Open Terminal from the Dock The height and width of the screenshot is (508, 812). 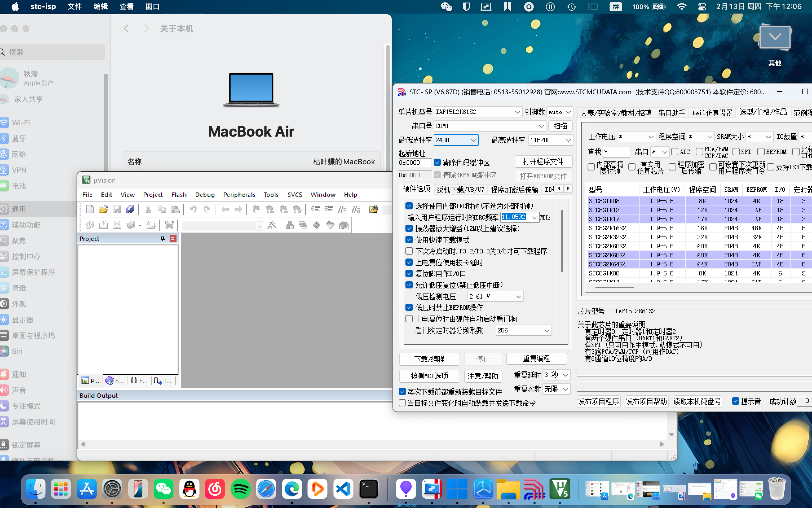click(369, 489)
